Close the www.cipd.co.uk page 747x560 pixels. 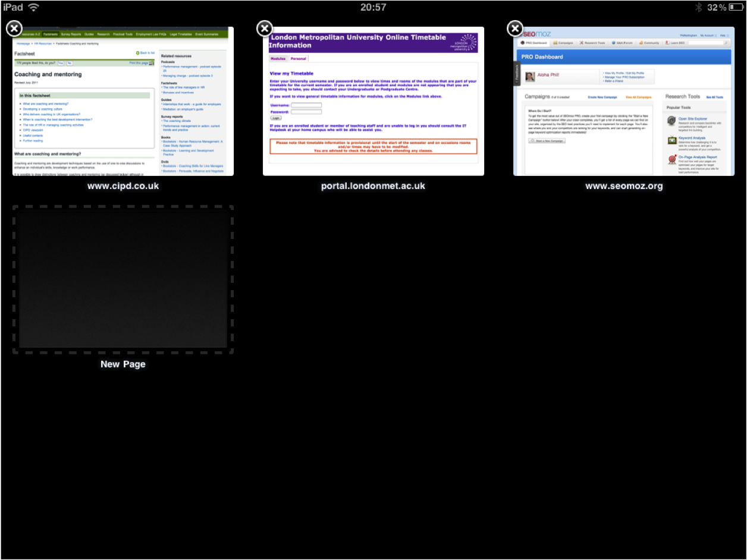14,29
